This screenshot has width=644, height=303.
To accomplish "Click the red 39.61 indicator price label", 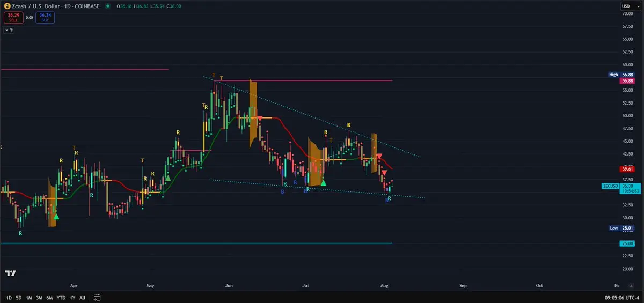I will [627, 168].
